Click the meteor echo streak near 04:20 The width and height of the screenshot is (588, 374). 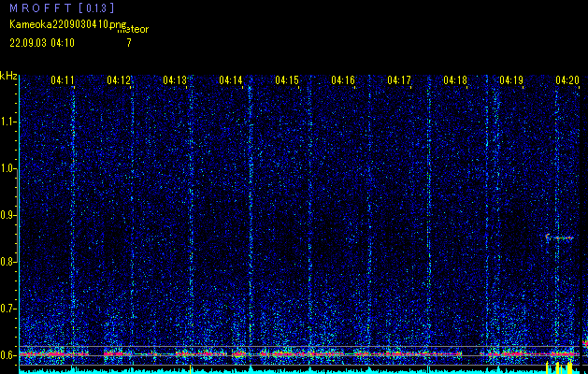[559, 237]
